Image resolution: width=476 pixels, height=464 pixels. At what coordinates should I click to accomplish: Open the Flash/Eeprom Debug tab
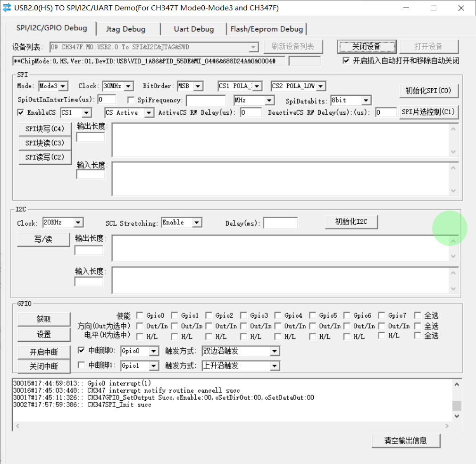pyautogui.click(x=267, y=29)
